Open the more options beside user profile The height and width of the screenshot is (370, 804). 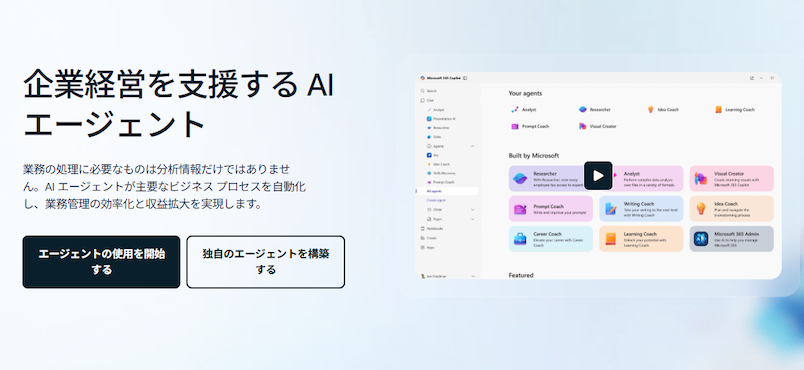[x=473, y=276]
